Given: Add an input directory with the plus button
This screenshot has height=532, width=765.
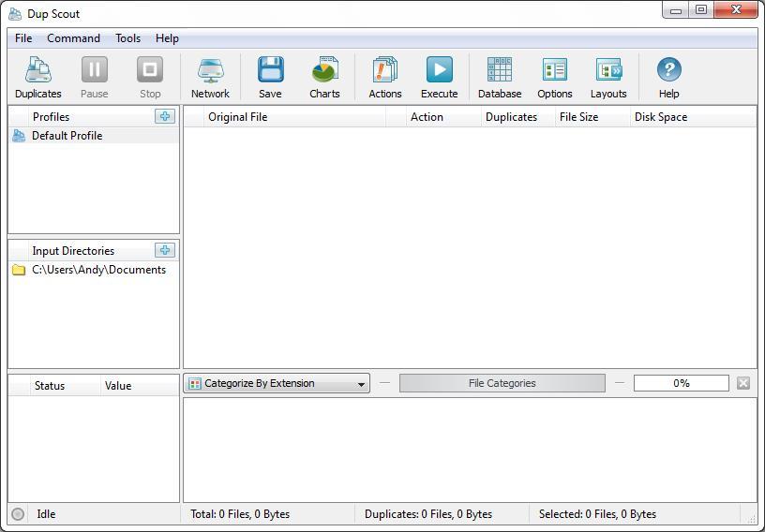Looking at the screenshot, I should coord(165,250).
